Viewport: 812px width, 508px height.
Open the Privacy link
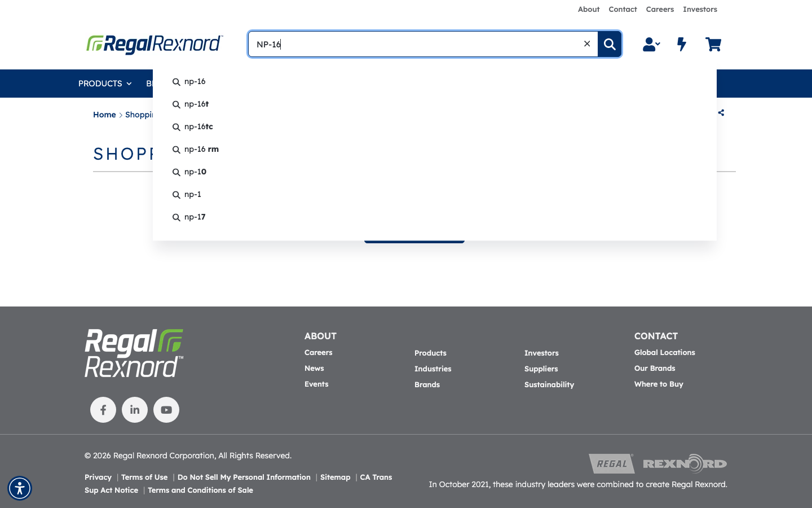pos(98,477)
